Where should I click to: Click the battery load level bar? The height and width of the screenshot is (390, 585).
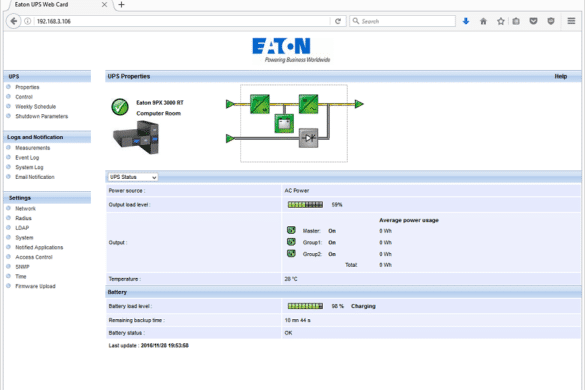(305, 306)
